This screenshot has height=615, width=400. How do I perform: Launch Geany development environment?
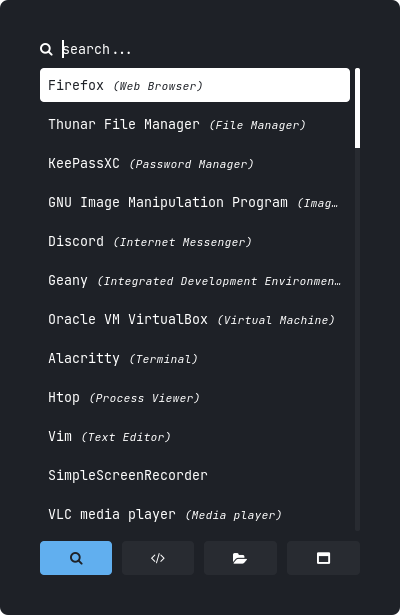[195, 280]
